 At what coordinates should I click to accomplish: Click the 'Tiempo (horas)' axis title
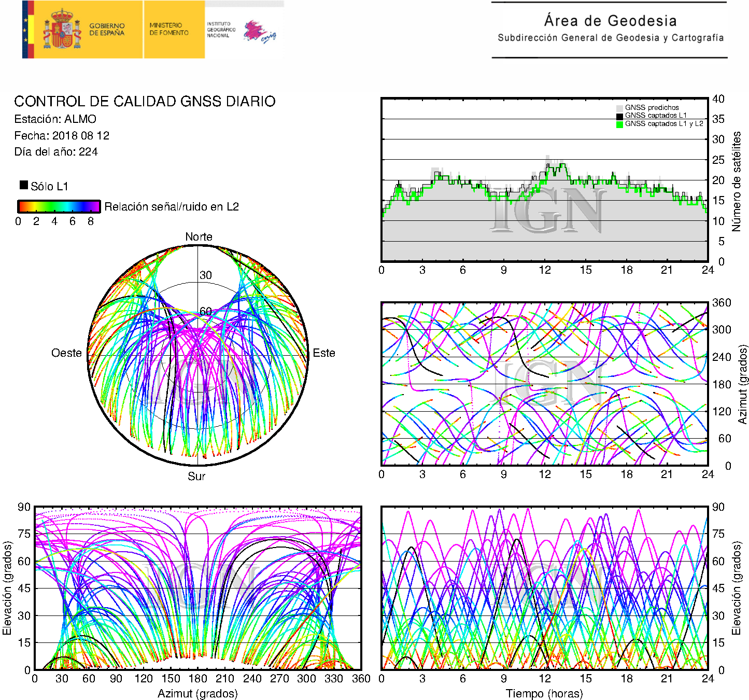pos(544,693)
